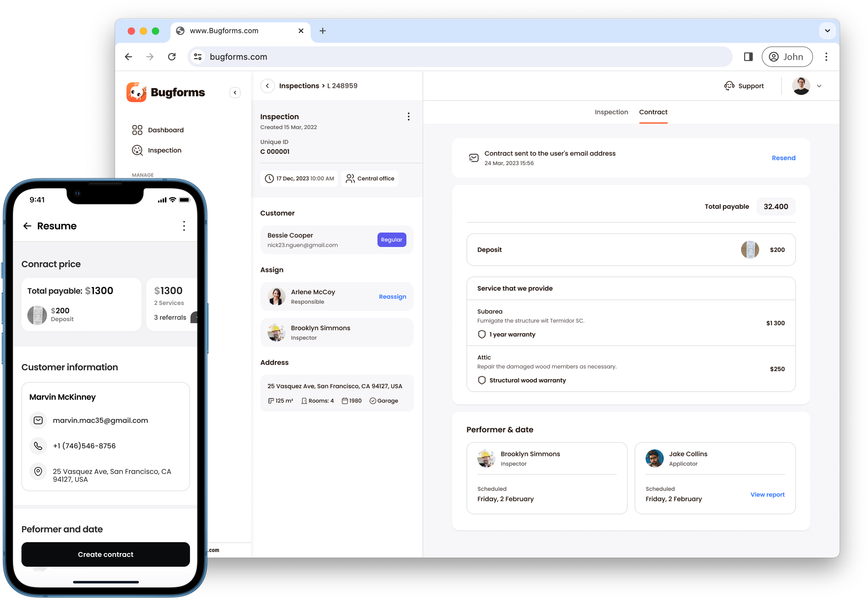Click the 17 Dec, 2023 10:00 AM chip
Viewport: 868px width, 608px height.
299,178
